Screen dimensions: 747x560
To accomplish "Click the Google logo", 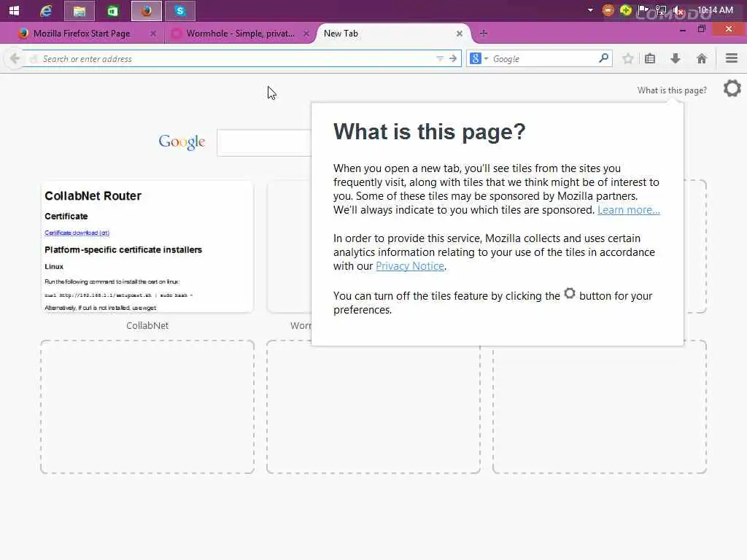I will [x=182, y=141].
